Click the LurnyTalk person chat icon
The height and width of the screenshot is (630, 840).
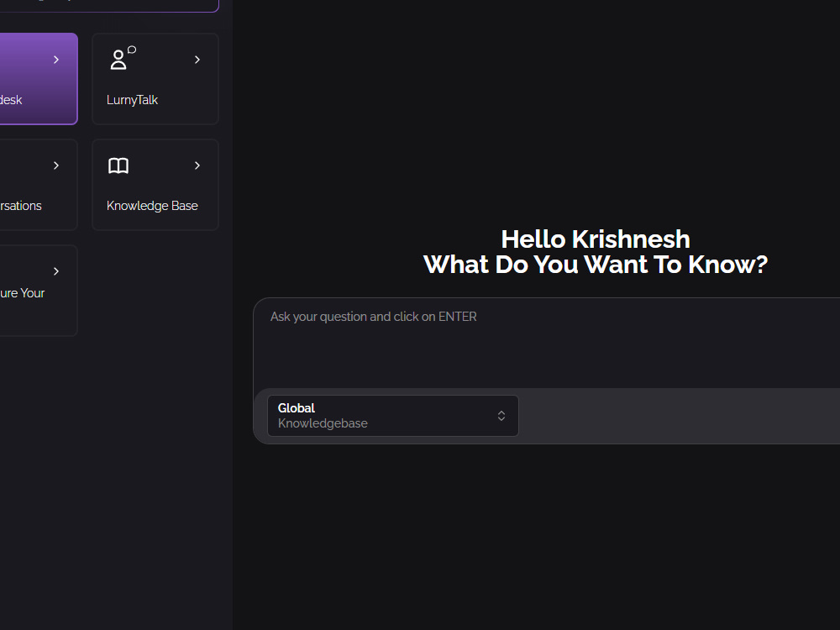(x=123, y=59)
